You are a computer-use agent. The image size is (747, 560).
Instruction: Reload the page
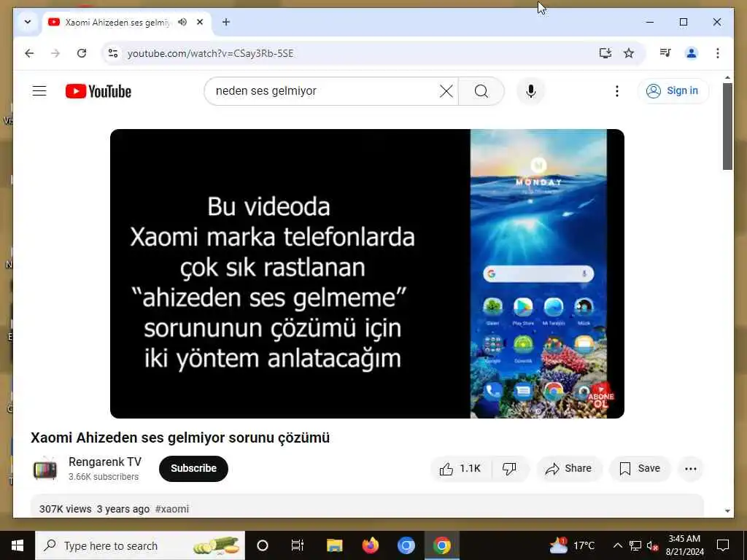point(82,53)
